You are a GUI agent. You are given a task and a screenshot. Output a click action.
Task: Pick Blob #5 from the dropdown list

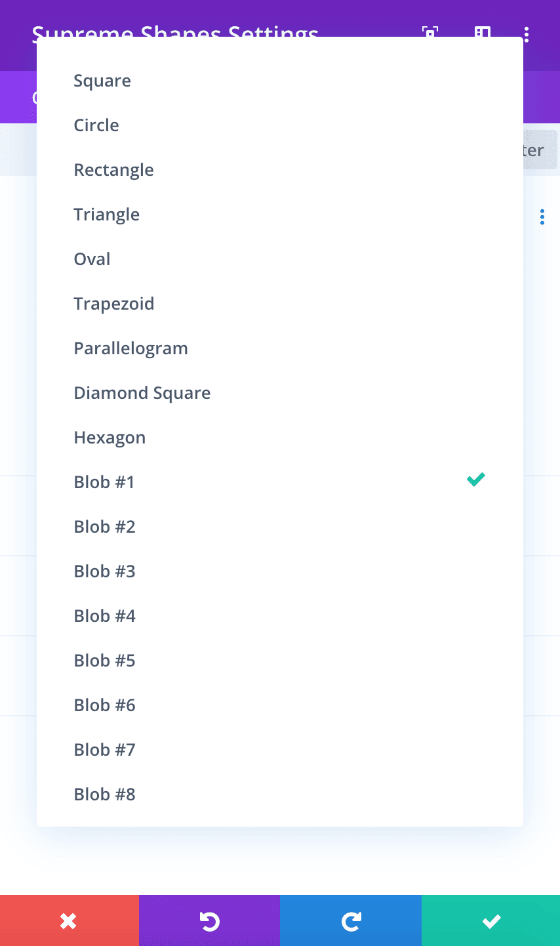[280, 661]
